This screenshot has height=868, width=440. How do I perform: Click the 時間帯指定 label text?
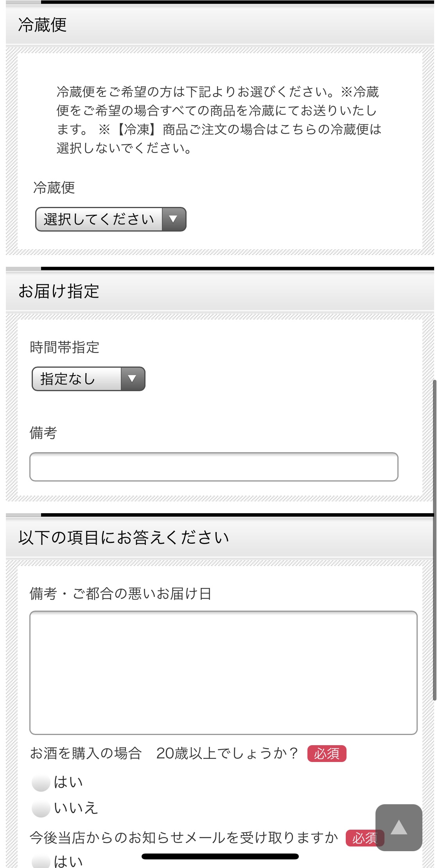pyautogui.click(x=65, y=347)
